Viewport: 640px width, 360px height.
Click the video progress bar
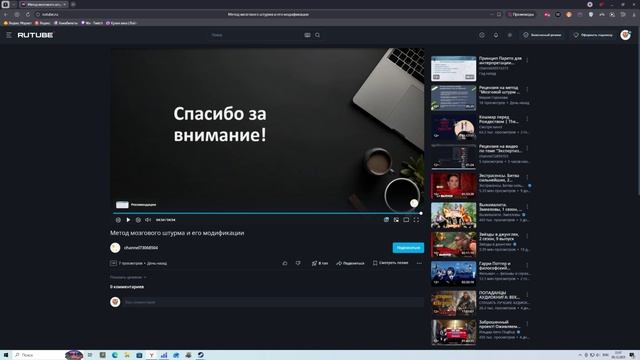[x=267, y=213]
